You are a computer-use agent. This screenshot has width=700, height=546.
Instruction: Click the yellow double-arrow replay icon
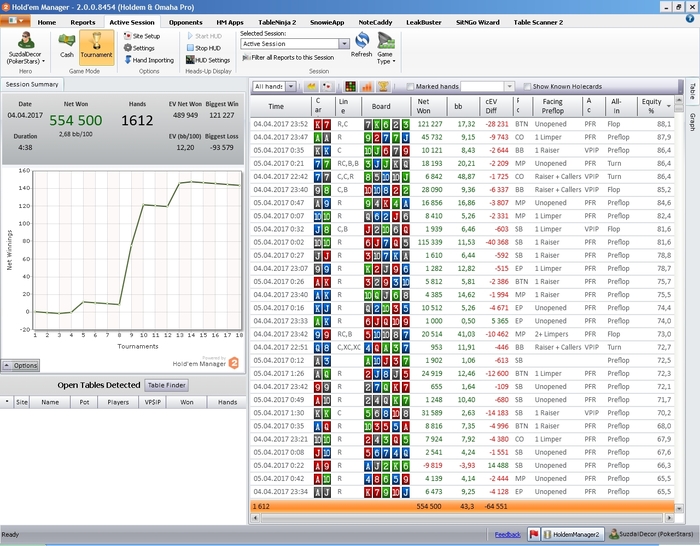click(311, 86)
